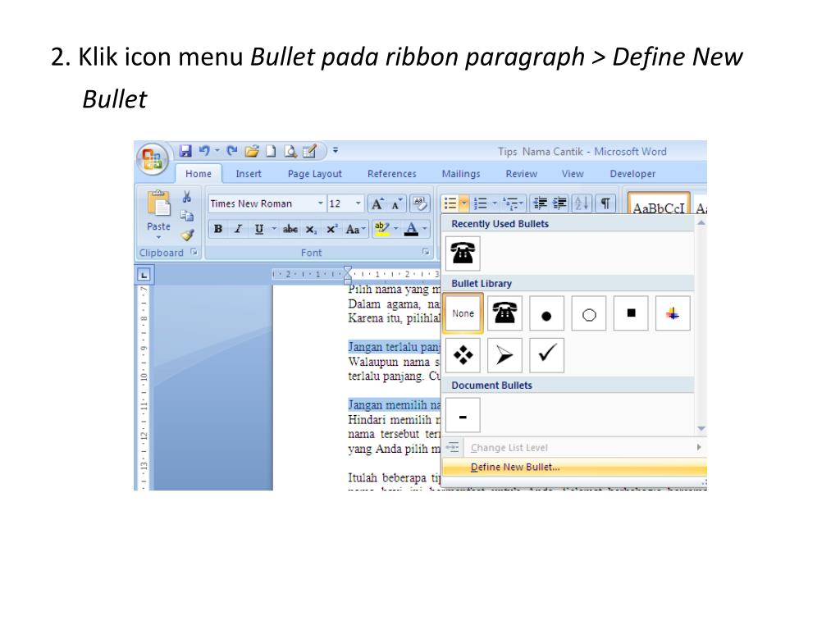The height and width of the screenshot is (630, 840).
Task: Open the Developer tab
Action: (x=632, y=174)
